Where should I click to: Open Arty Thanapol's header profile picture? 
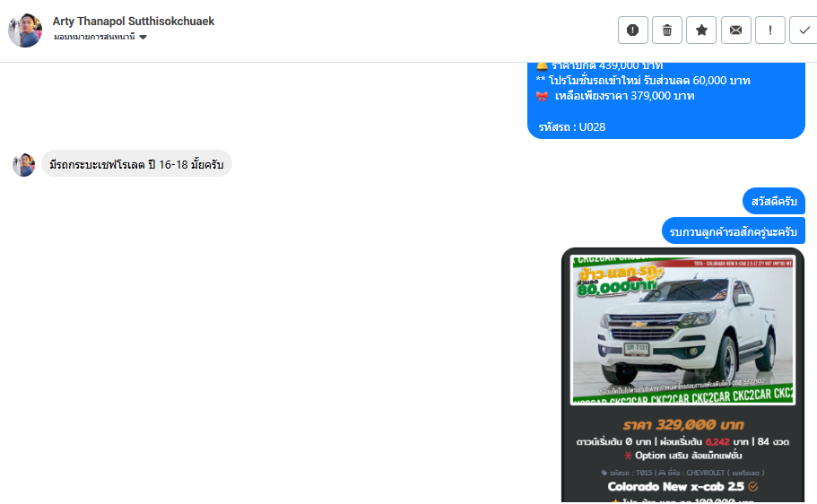[25, 30]
